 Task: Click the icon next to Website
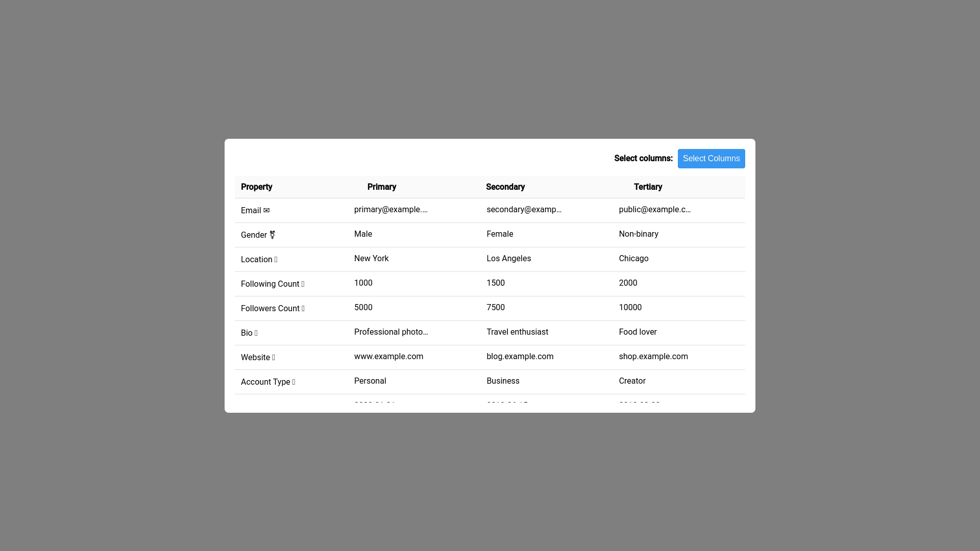click(274, 358)
